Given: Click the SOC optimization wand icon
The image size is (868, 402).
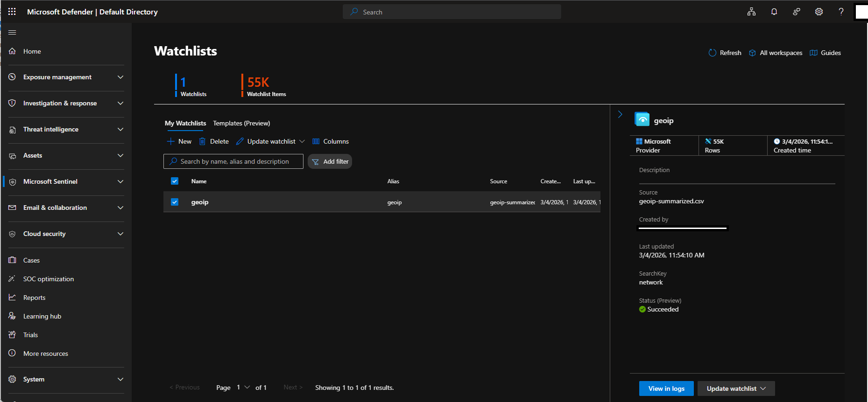Looking at the screenshot, I should (12, 278).
